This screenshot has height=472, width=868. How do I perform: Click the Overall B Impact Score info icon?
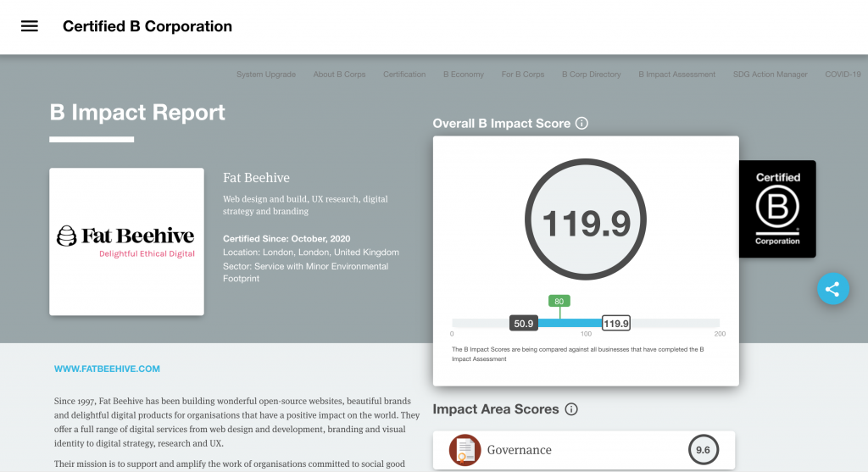(581, 124)
